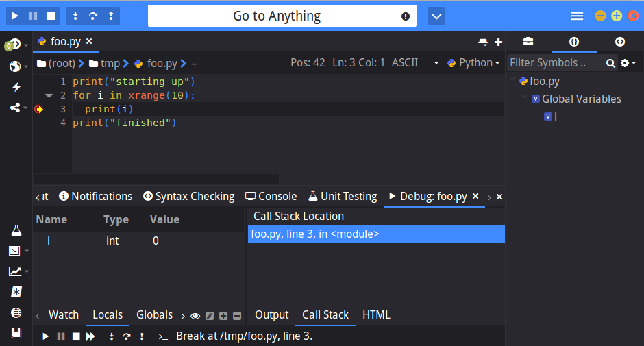Open the side pane icon with badge 0

(14, 45)
